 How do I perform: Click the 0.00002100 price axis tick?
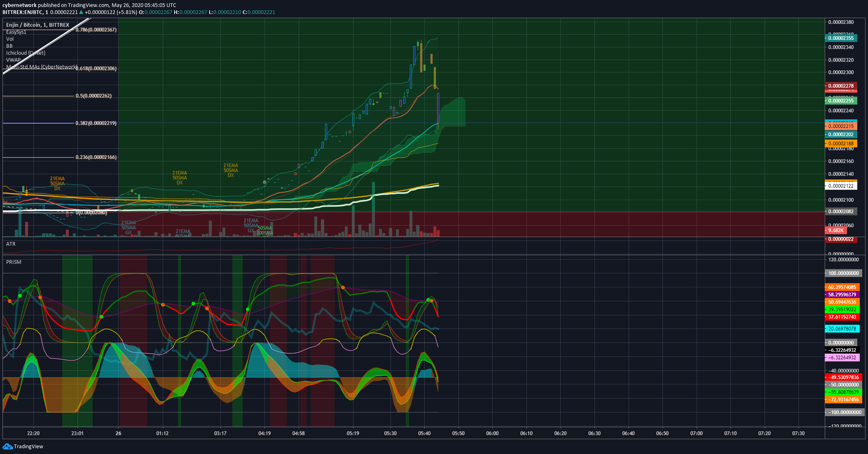point(841,200)
